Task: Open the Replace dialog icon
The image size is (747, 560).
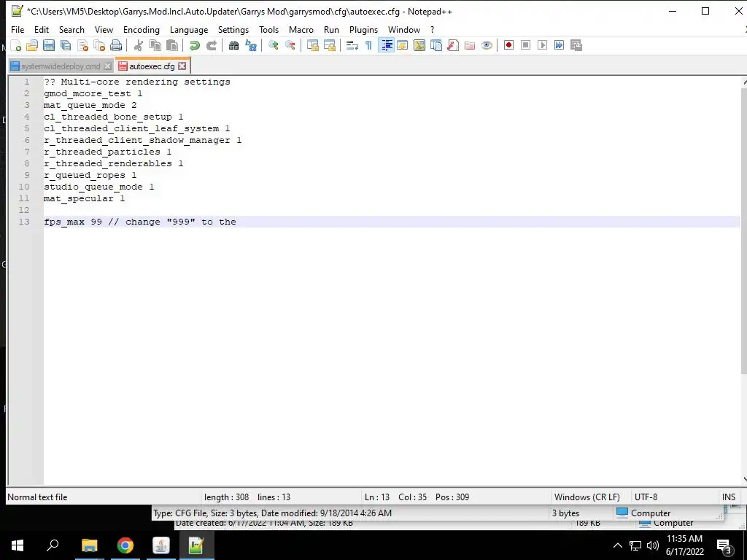Action: point(251,45)
